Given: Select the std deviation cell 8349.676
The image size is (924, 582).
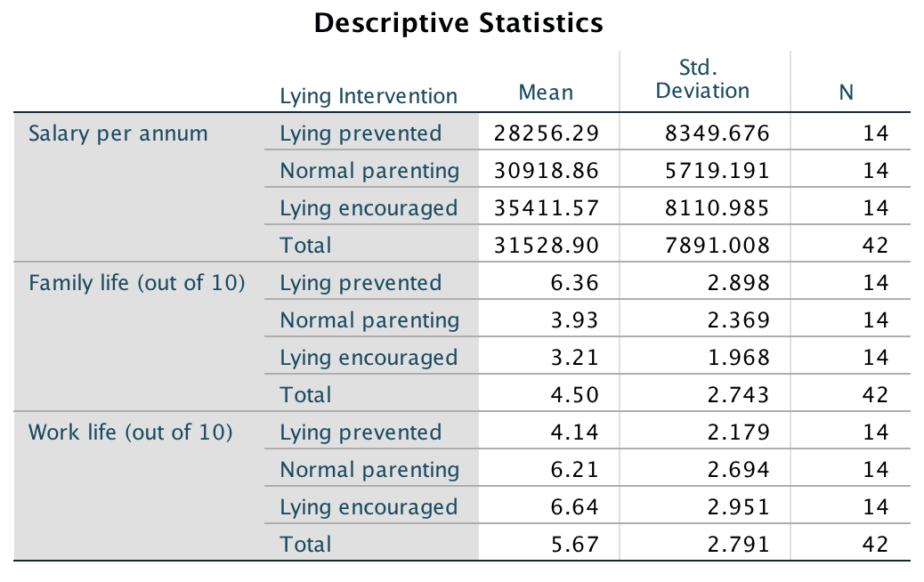Looking at the screenshot, I should (x=717, y=133).
